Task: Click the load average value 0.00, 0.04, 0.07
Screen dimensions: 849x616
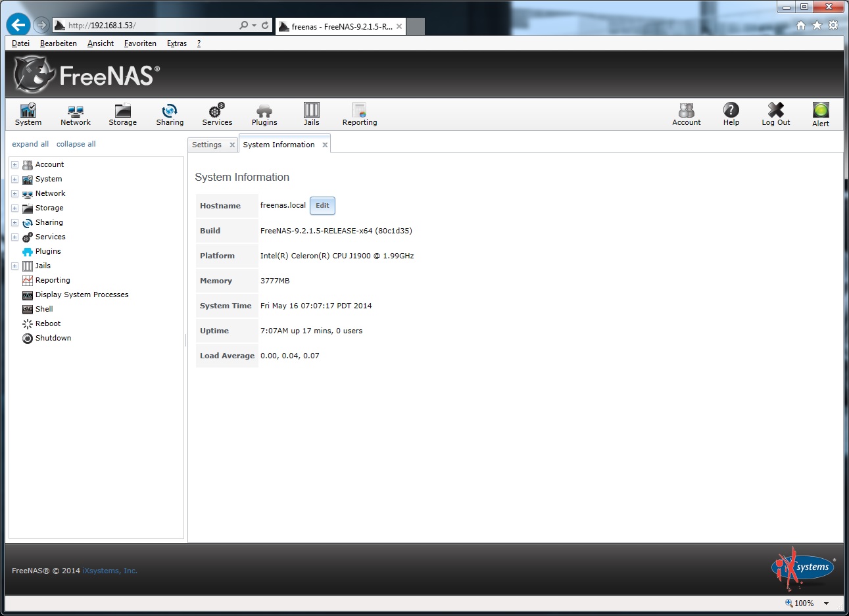Action: 290,356
